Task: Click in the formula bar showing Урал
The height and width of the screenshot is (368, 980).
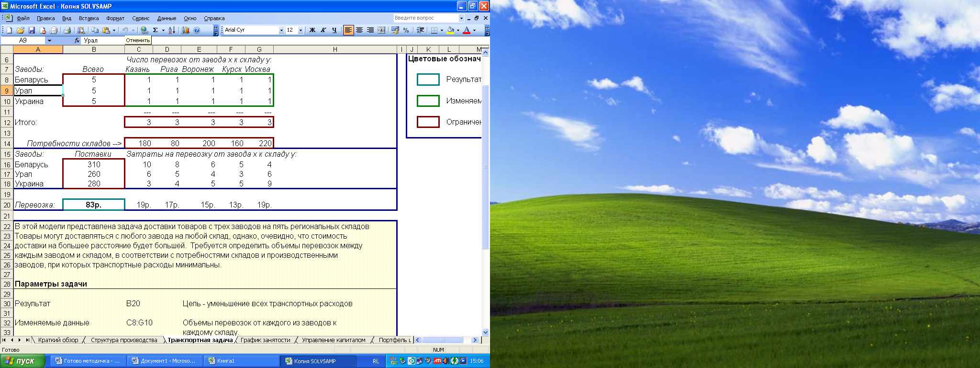Action: point(285,41)
